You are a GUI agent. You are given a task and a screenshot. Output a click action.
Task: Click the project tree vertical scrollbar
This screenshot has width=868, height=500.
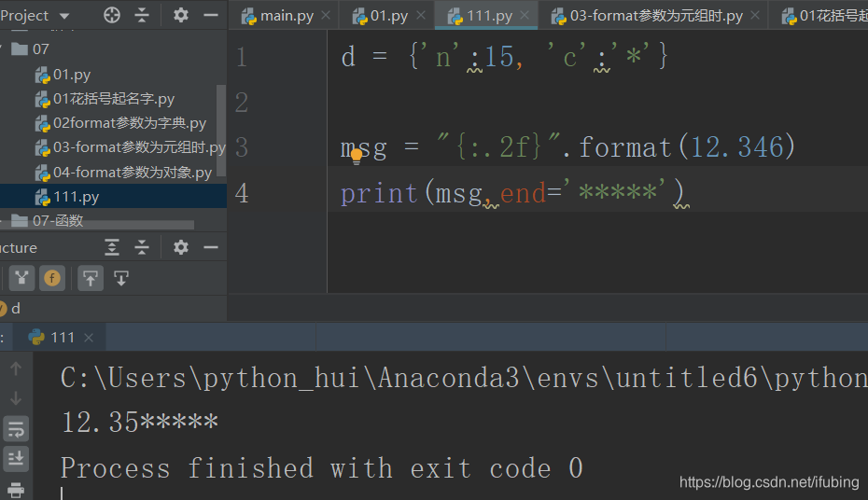click(221, 130)
